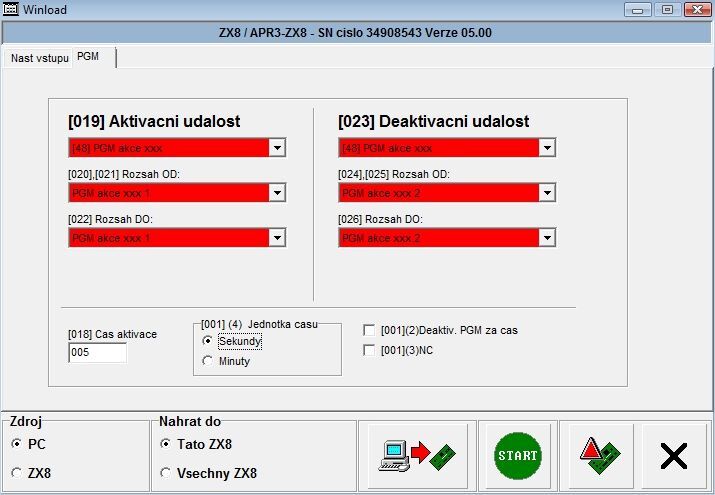Select the Minuty time unit radio

(x=208, y=361)
